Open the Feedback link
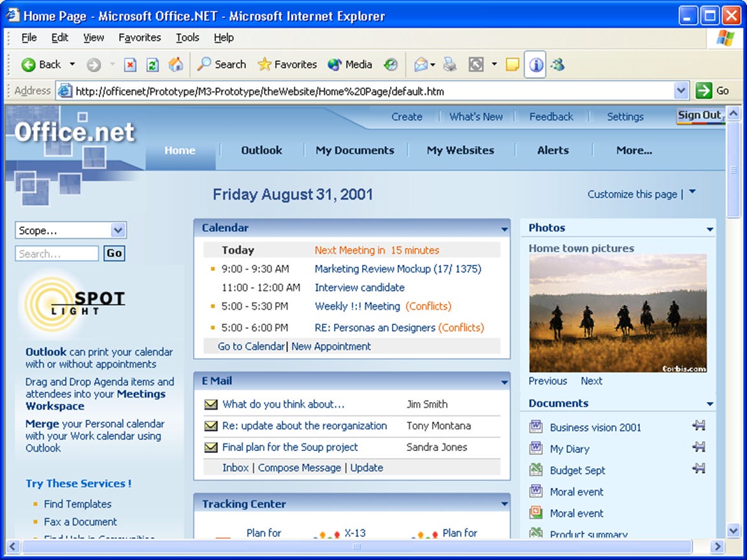Screen dimensions: 747x560 pos(551,117)
